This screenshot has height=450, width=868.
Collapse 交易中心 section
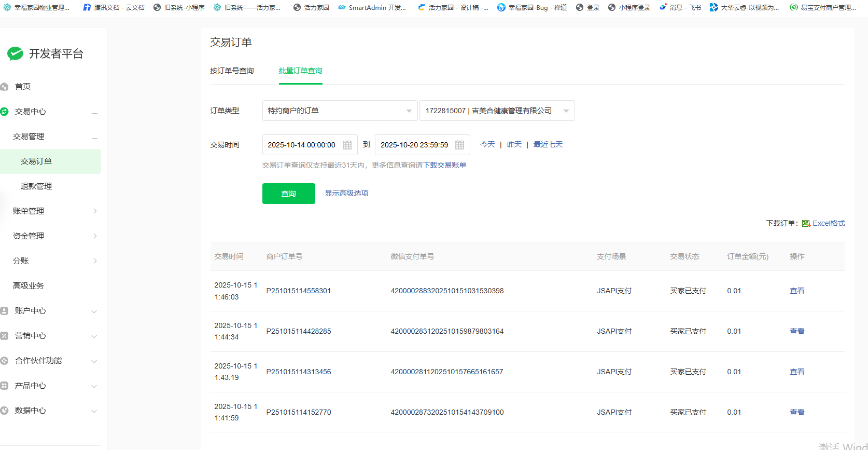pyautogui.click(x=95, y=113)
